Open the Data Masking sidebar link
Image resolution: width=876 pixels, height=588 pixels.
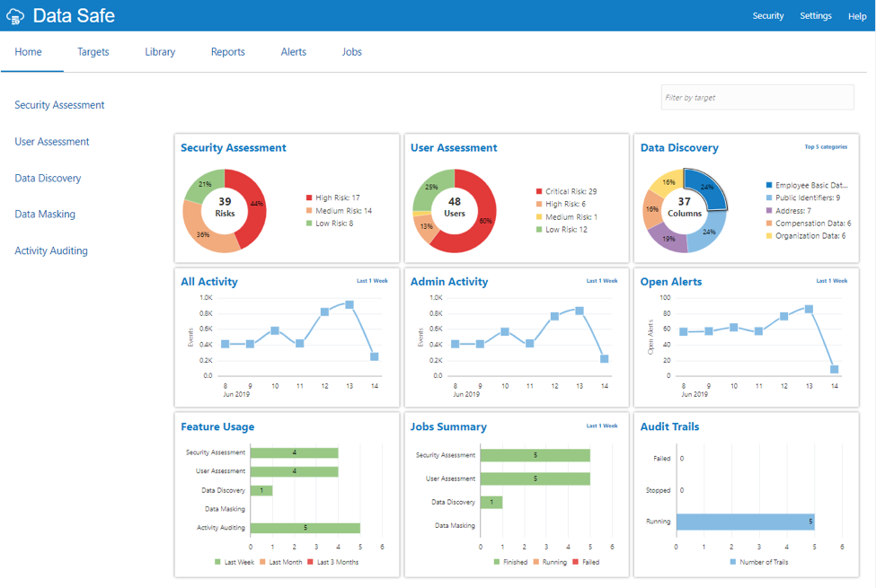pyautogui.click(x=45, y=215)
